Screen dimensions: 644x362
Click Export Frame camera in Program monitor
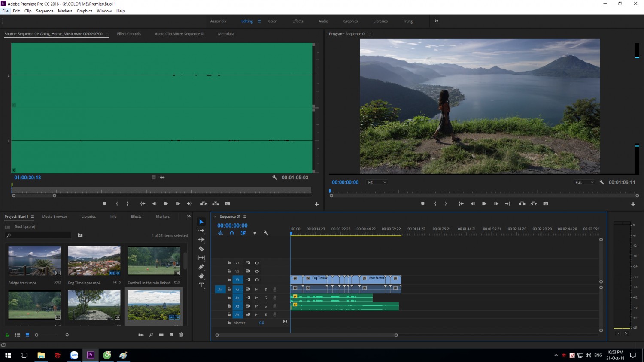[x=546, y=204]
